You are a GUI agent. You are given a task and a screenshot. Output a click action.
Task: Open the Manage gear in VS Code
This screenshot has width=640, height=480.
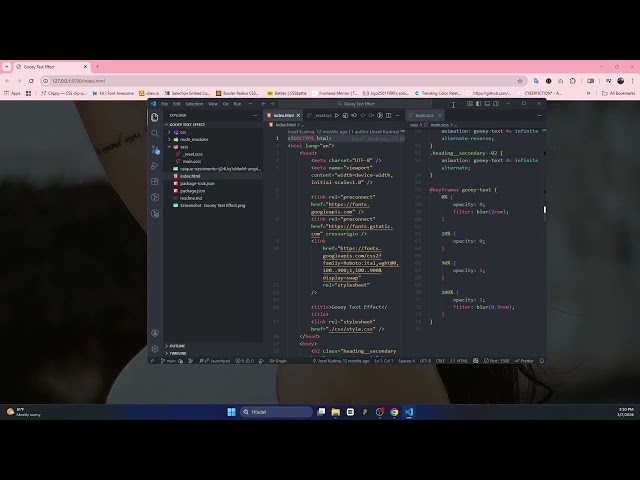155,349
